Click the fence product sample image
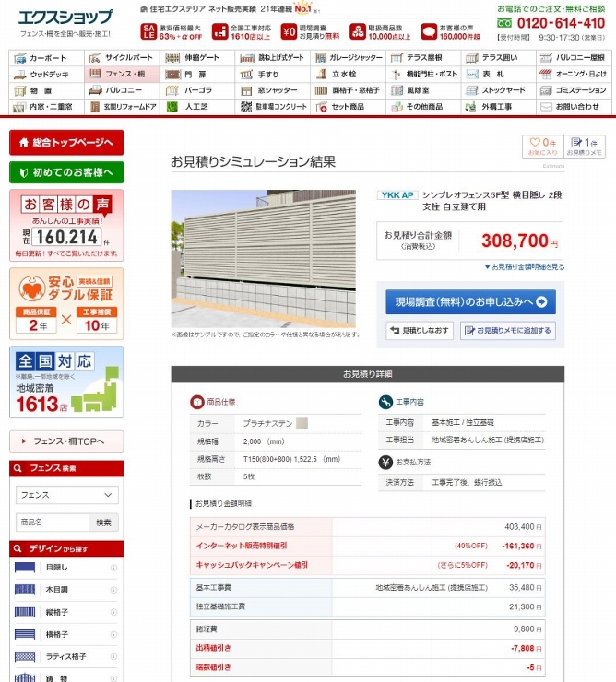 tap(264, 259)
